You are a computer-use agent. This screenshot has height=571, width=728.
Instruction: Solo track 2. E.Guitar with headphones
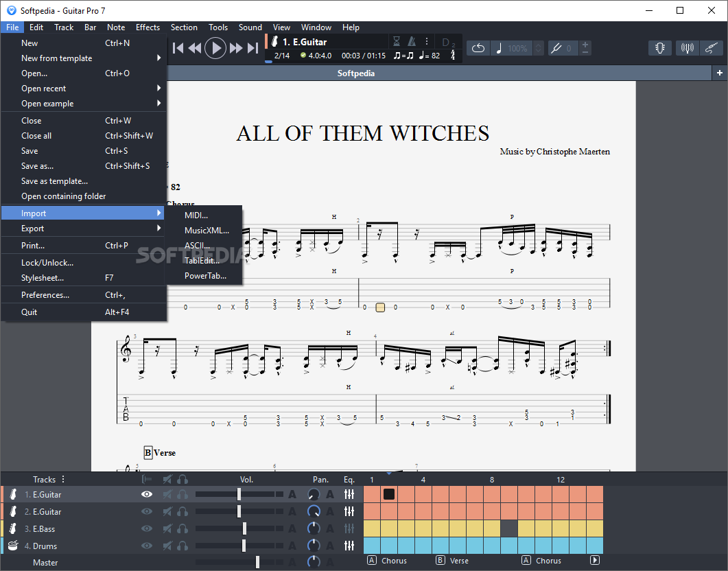click(x=183, y=511)
